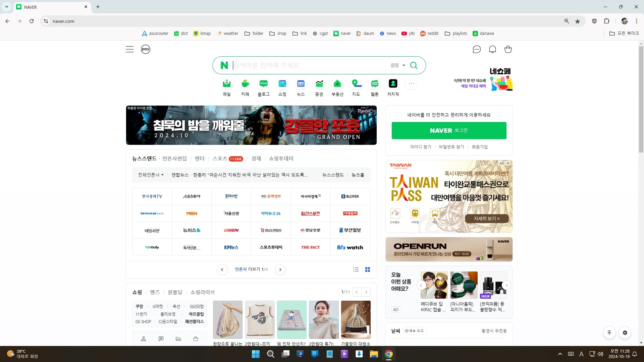Open Chrome extensions puzzle icon
This screenshot has height=362, width=644.
[x=606, y=21]
